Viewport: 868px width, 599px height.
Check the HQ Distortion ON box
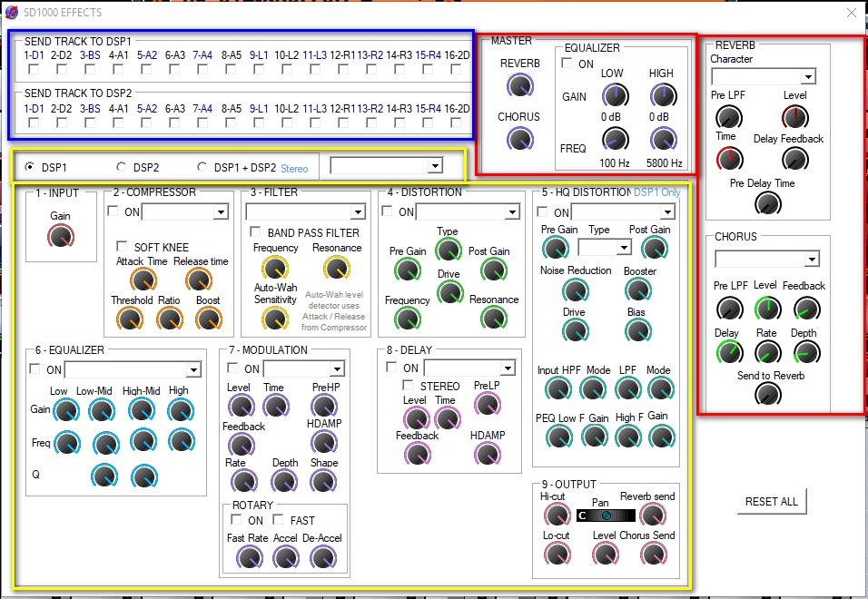(x=543, y=211)
